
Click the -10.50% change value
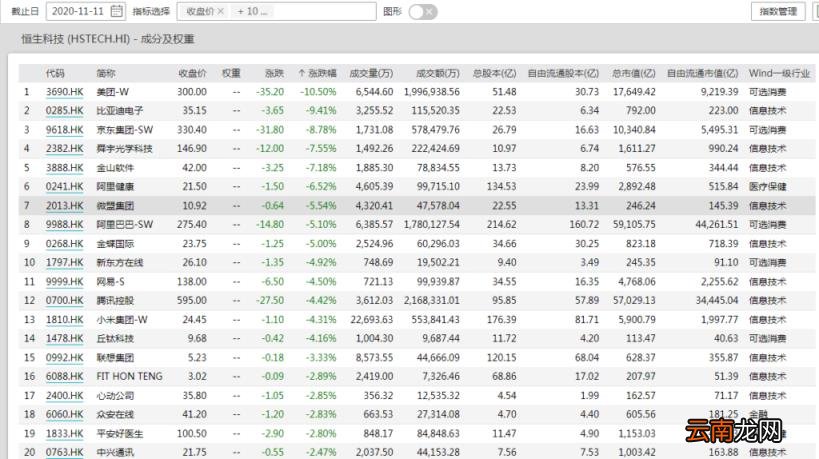click(318, 92)
